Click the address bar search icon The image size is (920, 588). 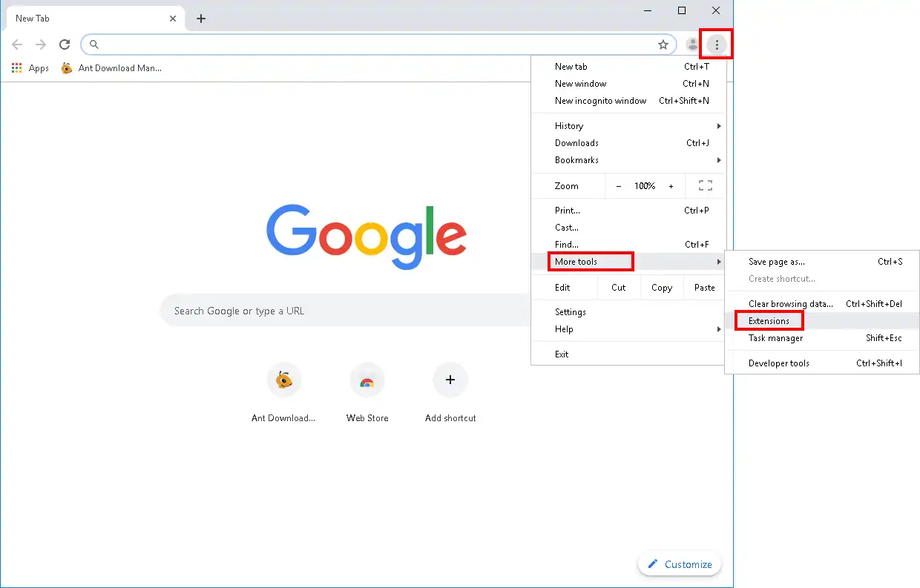(x=94, y=44)
